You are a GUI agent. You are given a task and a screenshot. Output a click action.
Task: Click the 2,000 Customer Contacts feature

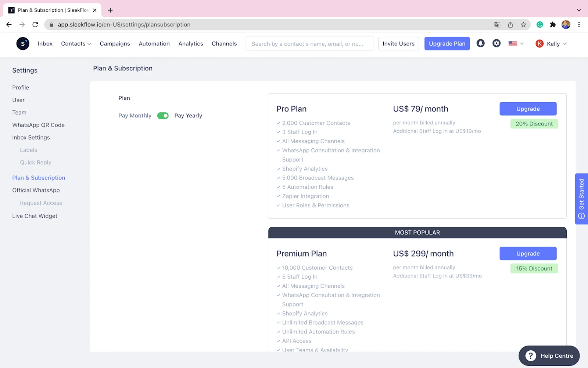click(316, 123)
